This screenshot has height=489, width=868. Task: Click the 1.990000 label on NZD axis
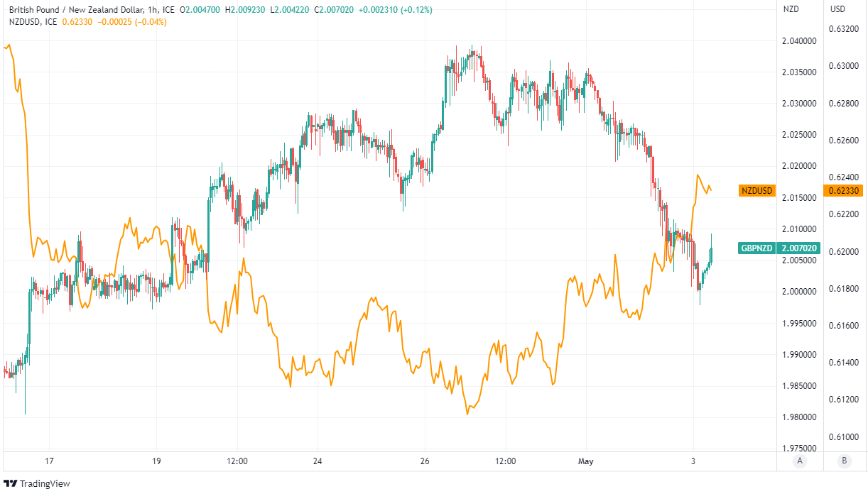point(800,354)
